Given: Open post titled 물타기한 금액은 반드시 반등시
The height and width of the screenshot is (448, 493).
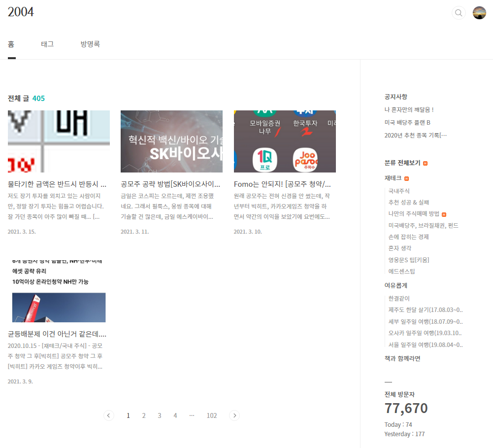Looking at the screenshot, I should tap(57, 184).
